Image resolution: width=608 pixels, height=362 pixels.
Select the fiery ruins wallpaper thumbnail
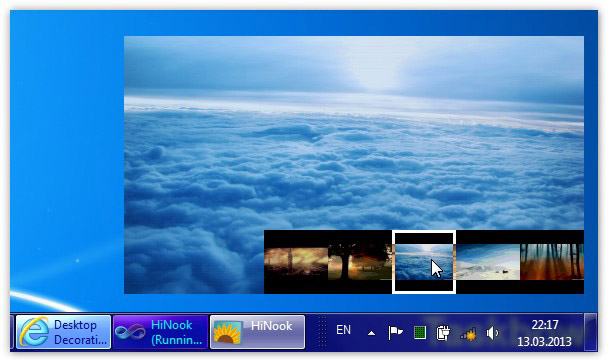pyautogui.click(x=296, y=262)
